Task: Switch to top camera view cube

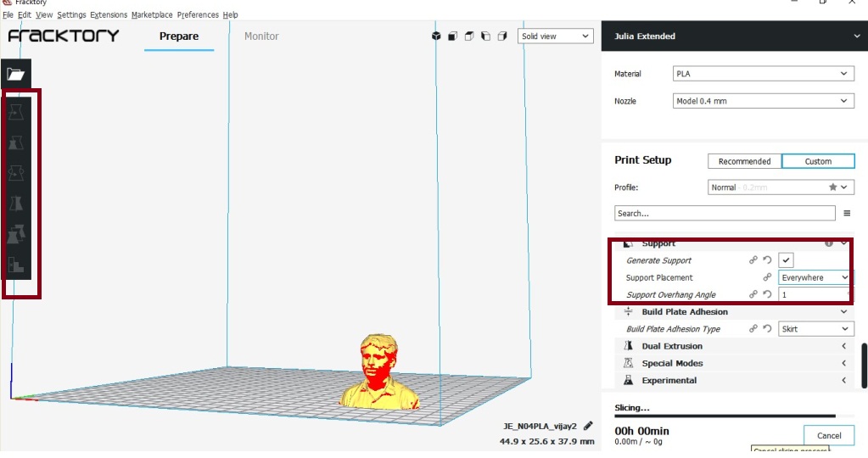Action: [469, 36]
